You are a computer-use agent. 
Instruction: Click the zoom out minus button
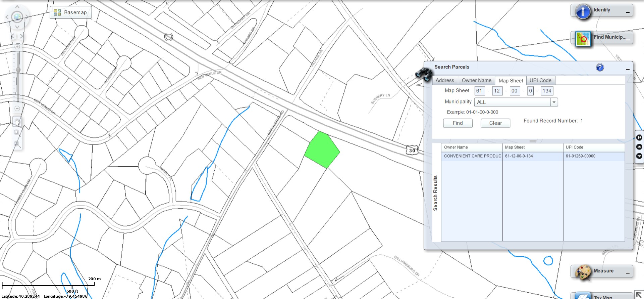tap(17, 109)
